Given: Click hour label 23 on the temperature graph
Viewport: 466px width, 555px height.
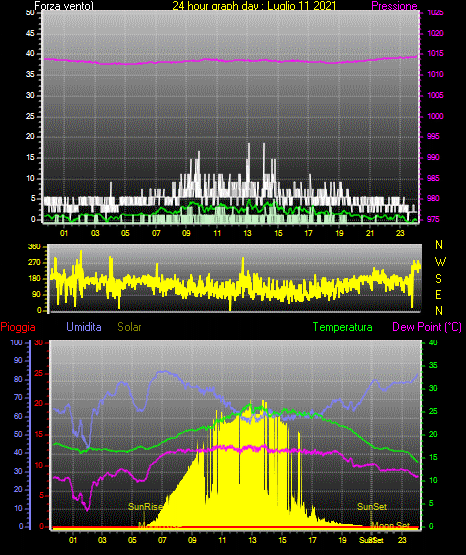Looking at the screenshot, I should click(x=402, y=540).
